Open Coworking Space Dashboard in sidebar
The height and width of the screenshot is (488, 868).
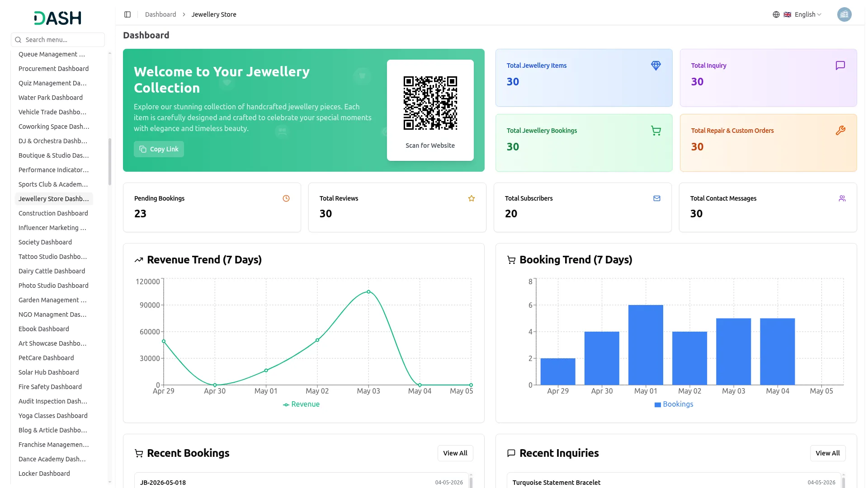(54, 127)
